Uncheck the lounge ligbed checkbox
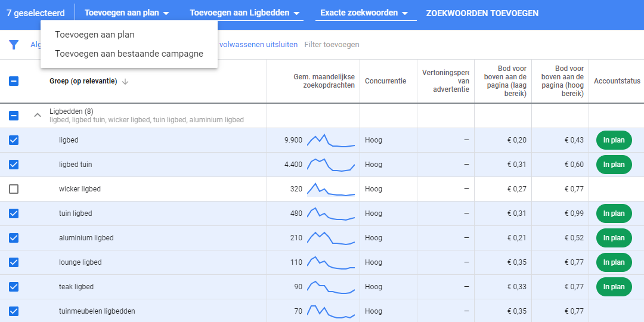The width and height of the screenshot is (644, 322). click(x=14, y=262)
